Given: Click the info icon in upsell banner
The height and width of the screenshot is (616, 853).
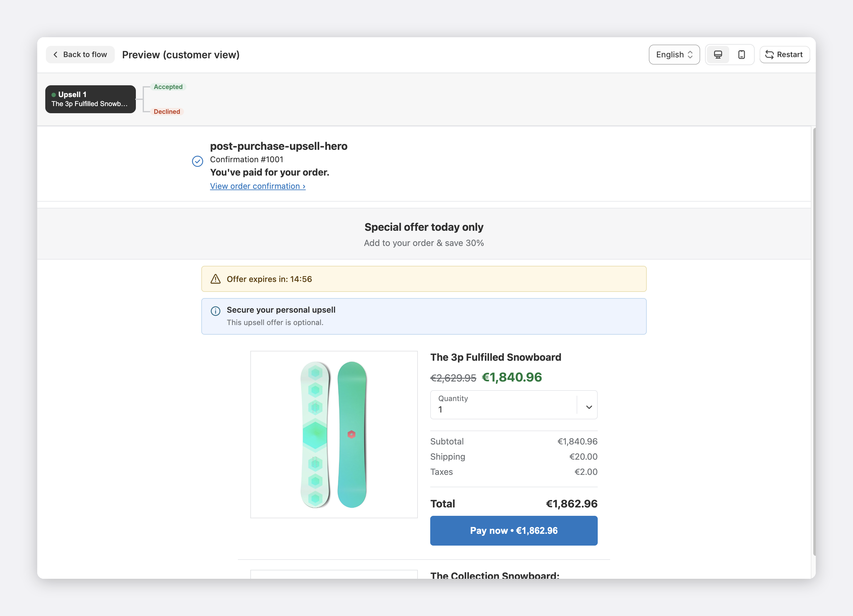Looking at the screenshot, I should click(216, 311).
